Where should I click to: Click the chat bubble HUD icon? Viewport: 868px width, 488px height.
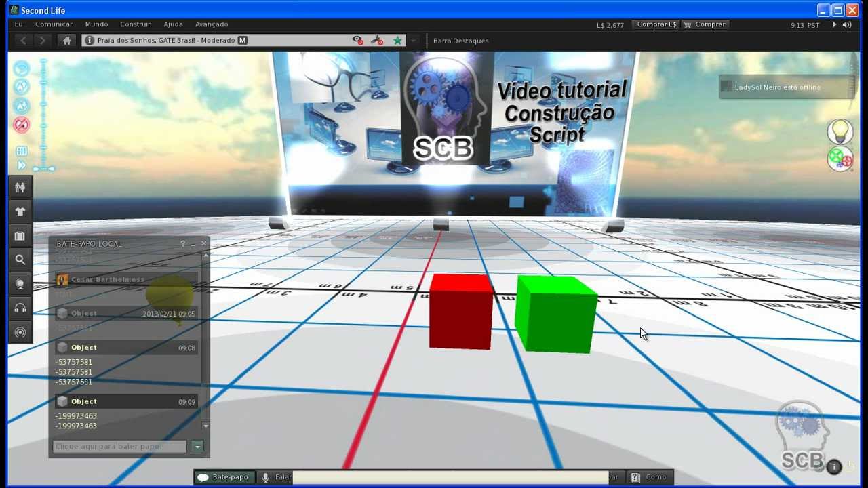point(22,68)
